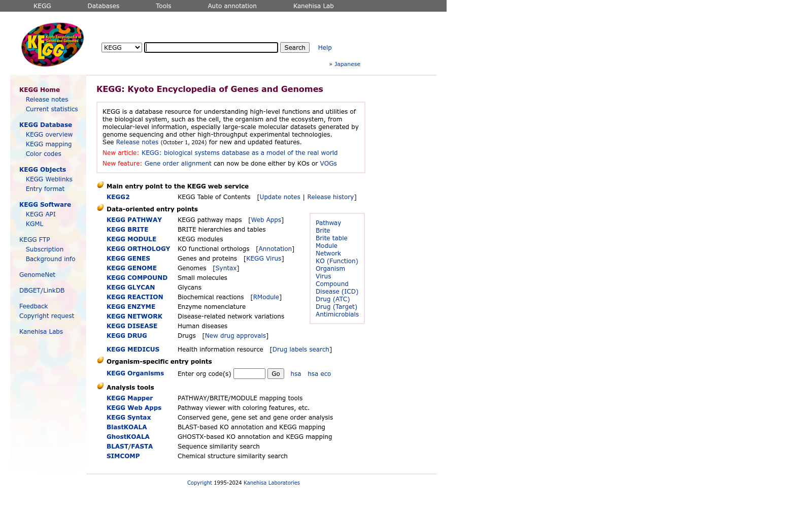Open the Entry format sidebar link
Viewport: 812px width, 508px height.
click(x=45, y=189)
